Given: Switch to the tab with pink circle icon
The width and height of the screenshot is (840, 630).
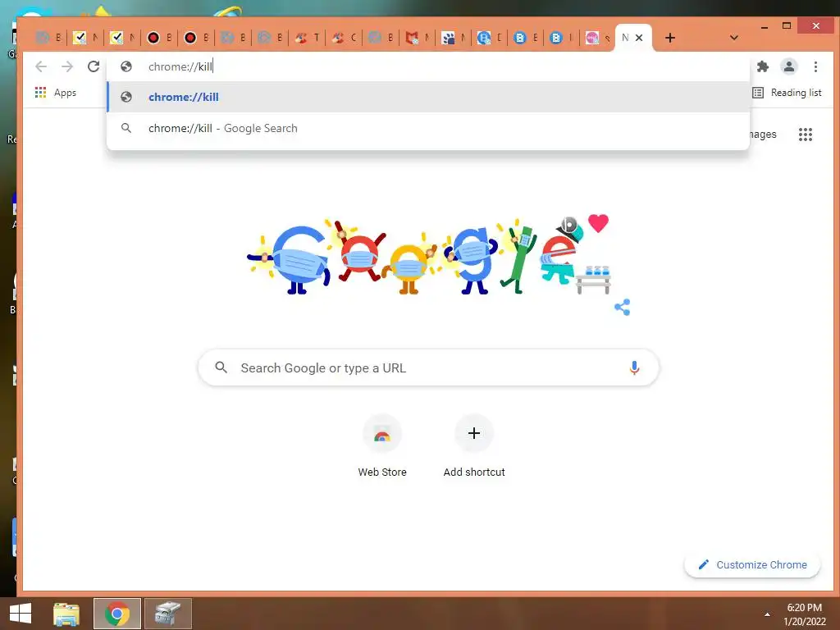Looking at the screenshot, I should click(597, 38).
